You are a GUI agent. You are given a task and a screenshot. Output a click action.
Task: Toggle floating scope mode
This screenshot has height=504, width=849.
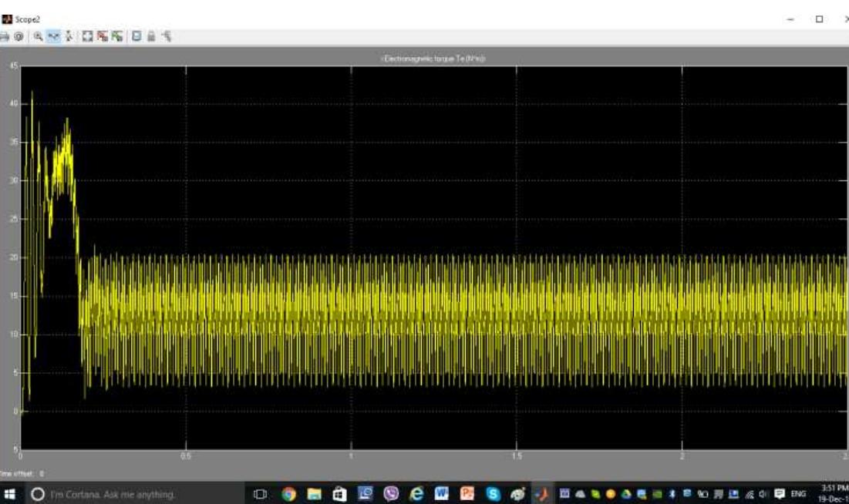pos(135,35)
